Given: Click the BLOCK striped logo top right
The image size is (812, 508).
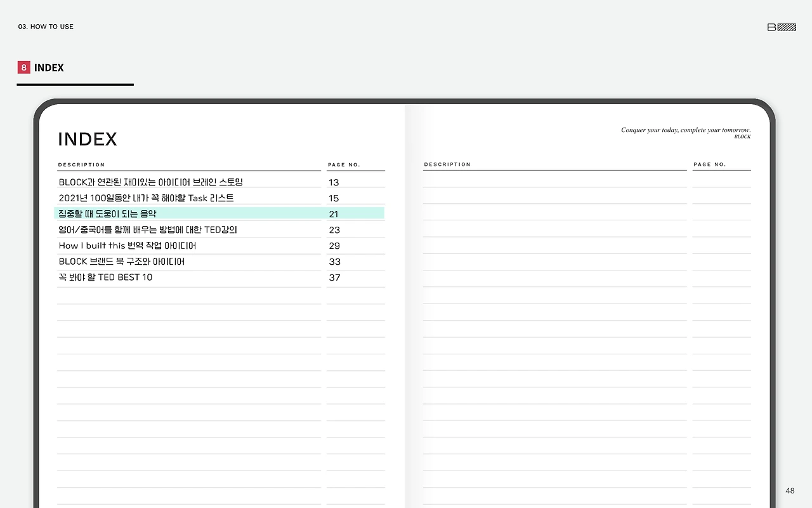Looking at the screenshot, I should click(782, 27).
